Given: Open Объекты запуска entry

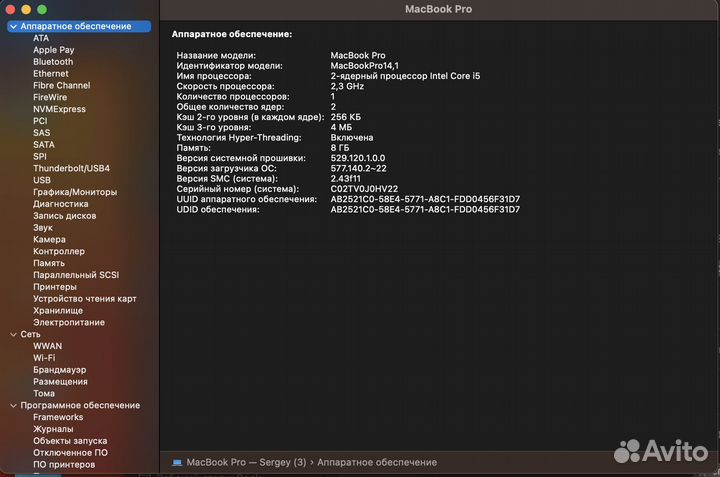Looking at the screenshot, I should (70, 441).
